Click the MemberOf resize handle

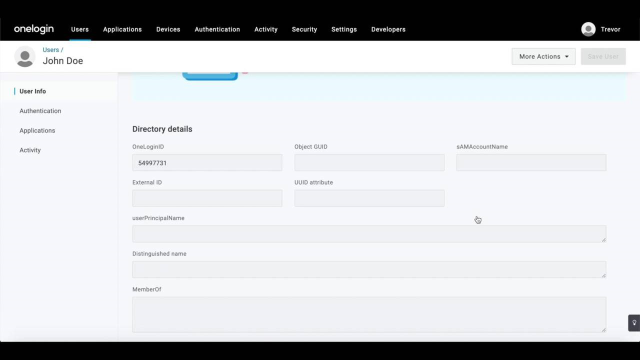click(603, 329)
